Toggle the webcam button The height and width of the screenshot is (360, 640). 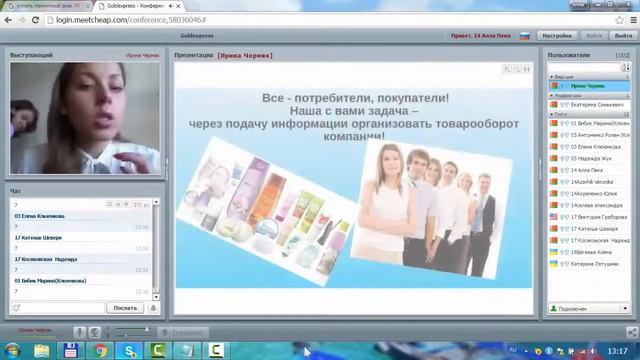pyautogui.click(x=95, y=332)
